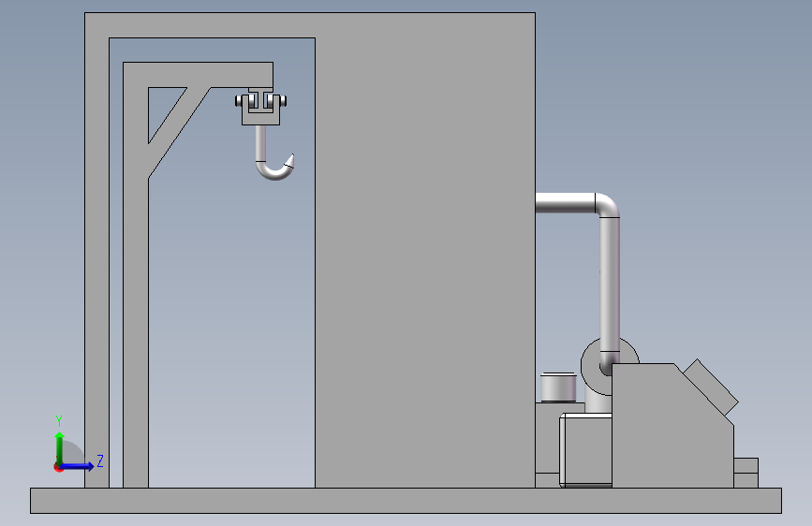Select the pipe elbow bend
The image size is (812, 526).
coord(608,205)
